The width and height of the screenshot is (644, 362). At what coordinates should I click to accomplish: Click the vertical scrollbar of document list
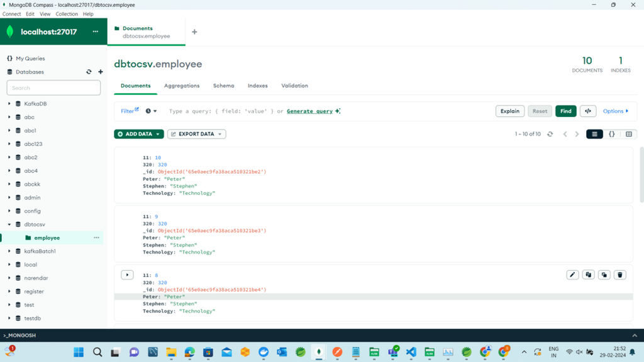[641, 175]
